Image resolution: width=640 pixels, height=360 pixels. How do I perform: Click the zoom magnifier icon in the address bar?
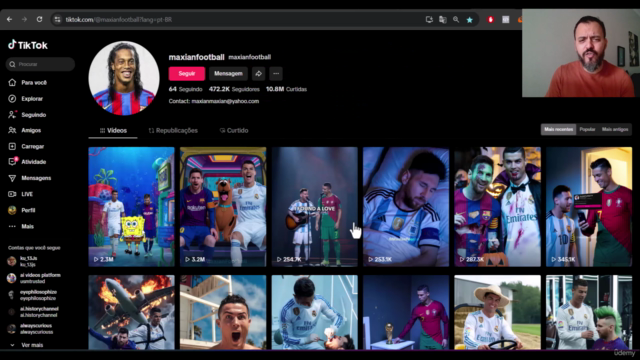click(x=456, y=19)
